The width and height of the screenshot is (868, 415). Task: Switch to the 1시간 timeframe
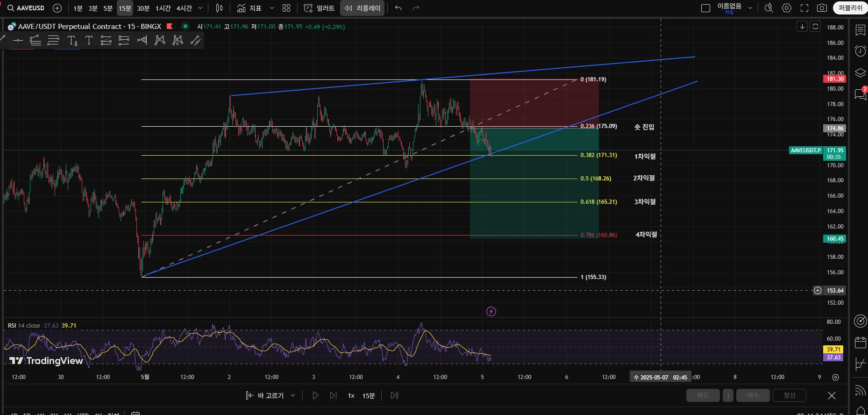pos(163,8)
